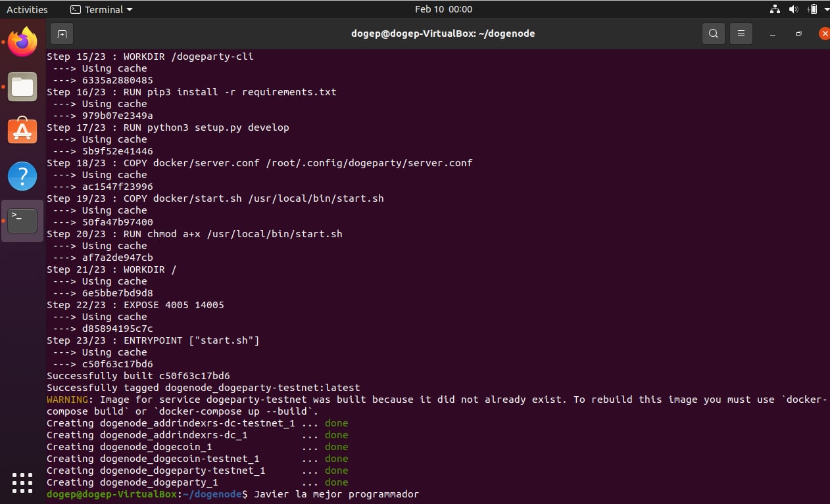830x504 pixels.
Task: Open terminal search
Action: pos(713,34)
